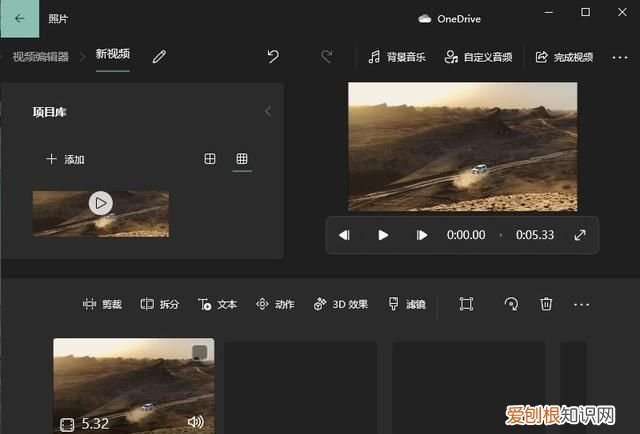Rename video using the pencil icon
Image resolution: width=640 pixels, height=434 pixels.
pos(159,57)
